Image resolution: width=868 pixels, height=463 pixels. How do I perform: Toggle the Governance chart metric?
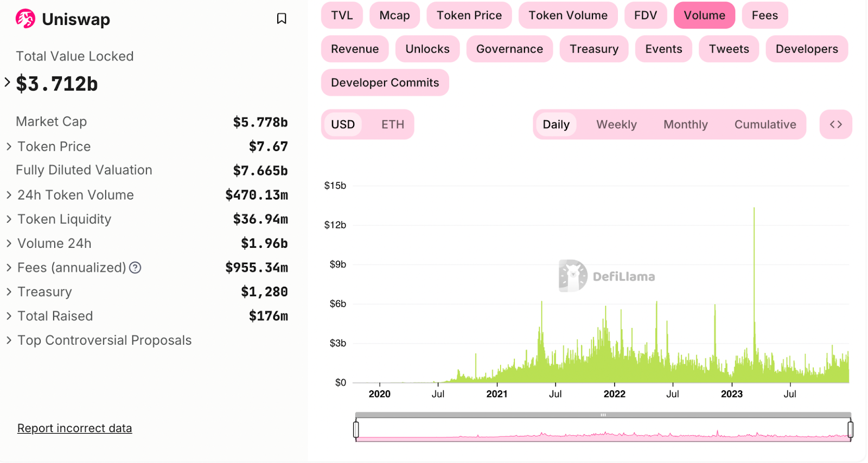[509, 49]
